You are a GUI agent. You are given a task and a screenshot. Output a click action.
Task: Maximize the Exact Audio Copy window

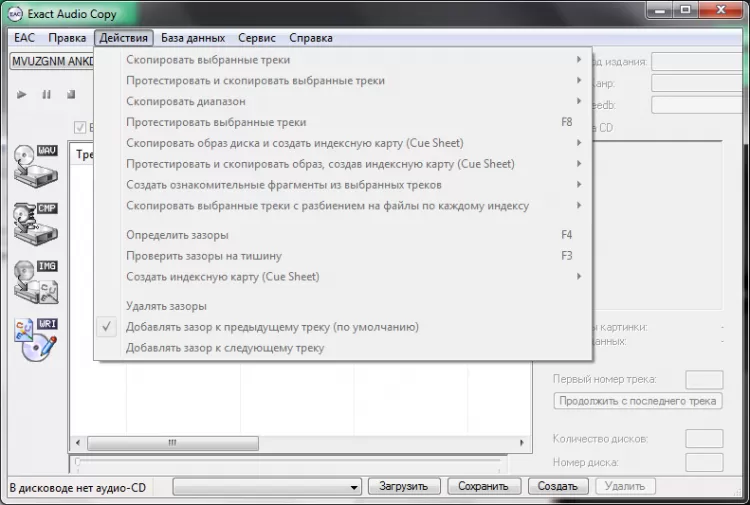click(x=685, y=10)
